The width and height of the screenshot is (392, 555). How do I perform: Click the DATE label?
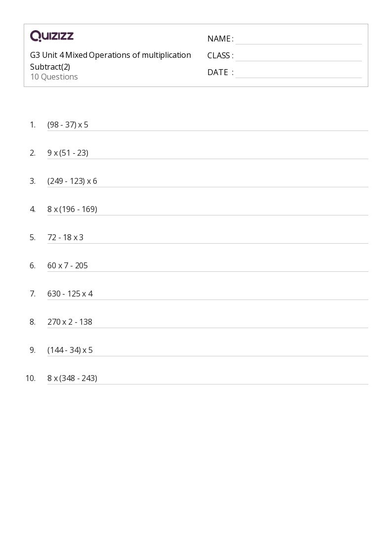tap(218, 73)
